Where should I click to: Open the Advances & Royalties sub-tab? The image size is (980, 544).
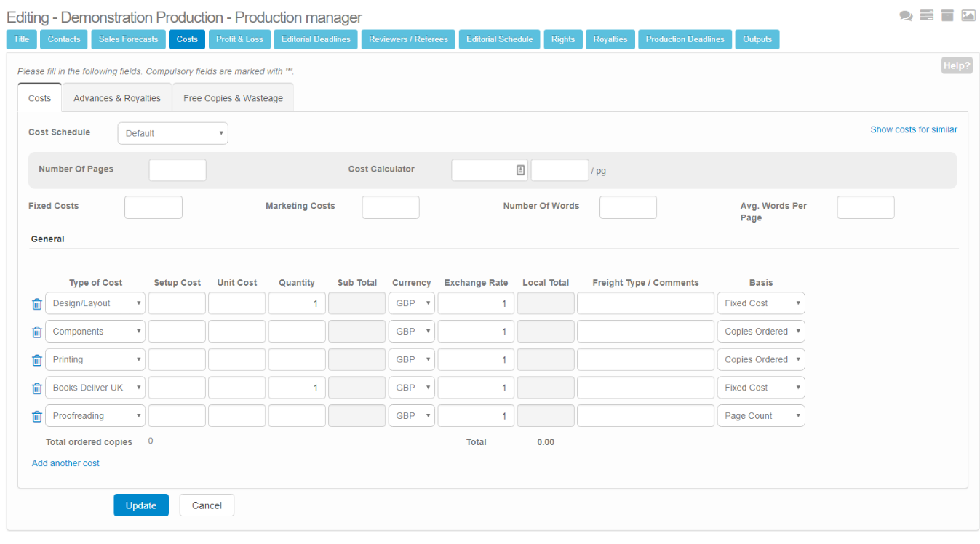click(117, 98)
